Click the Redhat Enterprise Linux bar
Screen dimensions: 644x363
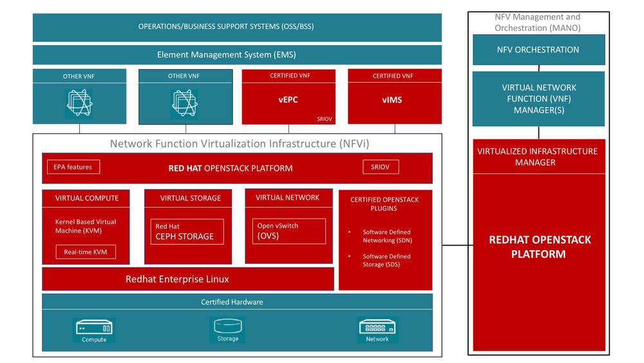pos(188,279)
